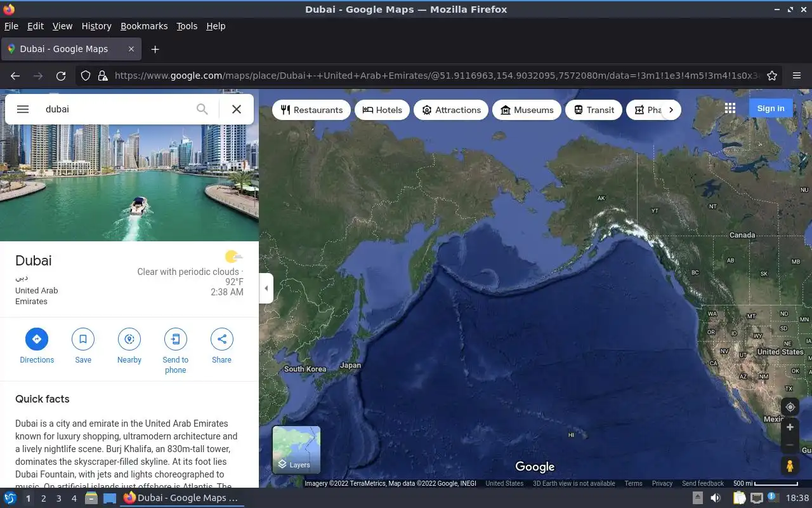Open the network connection tray icon
Image resolution: width=812 pixels, height=508 pixels.
point(757,498)
